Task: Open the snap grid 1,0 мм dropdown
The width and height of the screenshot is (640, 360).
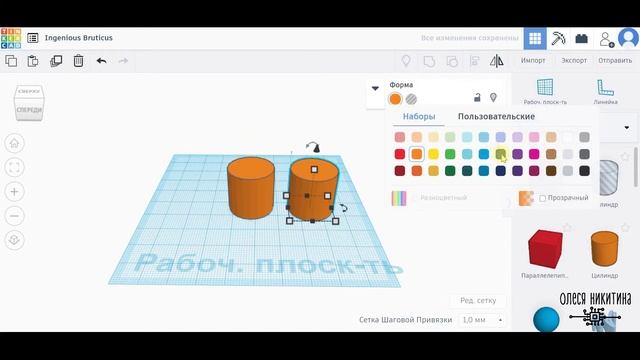Action: pos(482,320)
